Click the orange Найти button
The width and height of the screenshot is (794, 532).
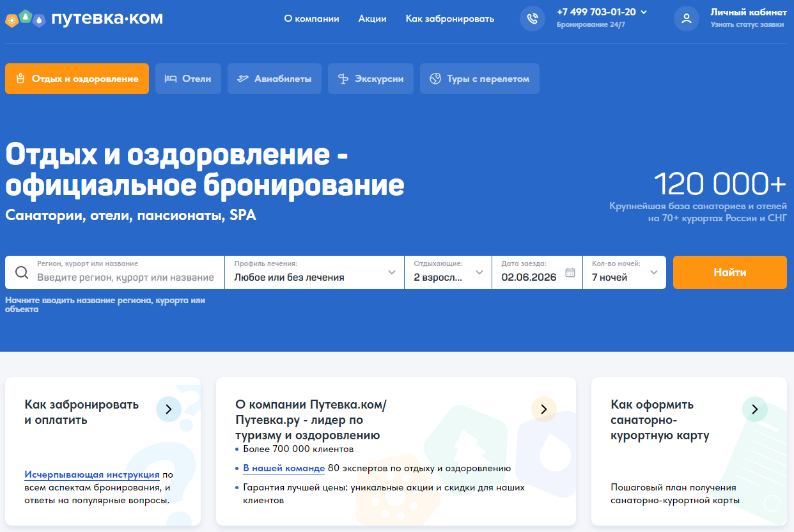(730, 272)
